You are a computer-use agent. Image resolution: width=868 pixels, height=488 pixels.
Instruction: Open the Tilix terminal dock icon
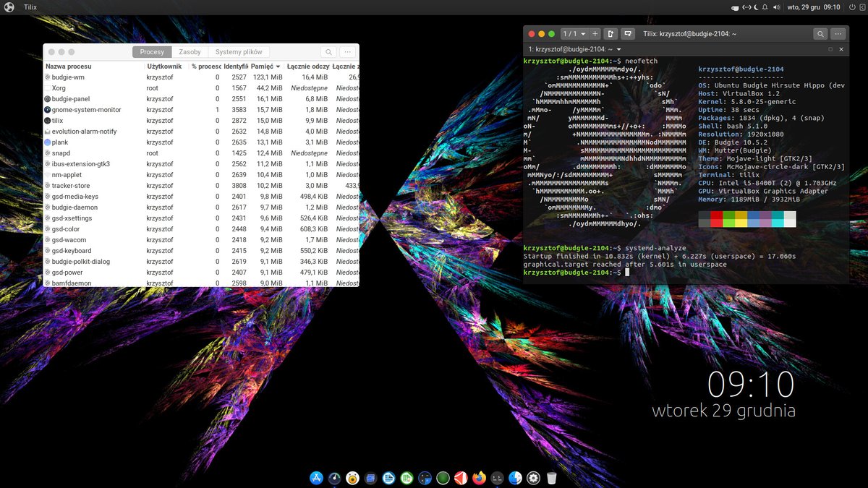click(x=497, y=478)
